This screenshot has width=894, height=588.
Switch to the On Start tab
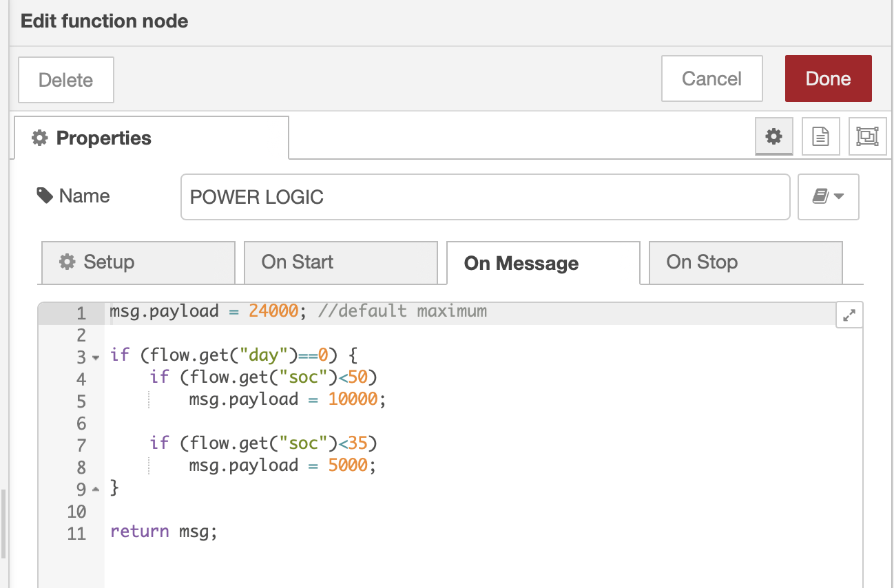[x=341, y=262]
